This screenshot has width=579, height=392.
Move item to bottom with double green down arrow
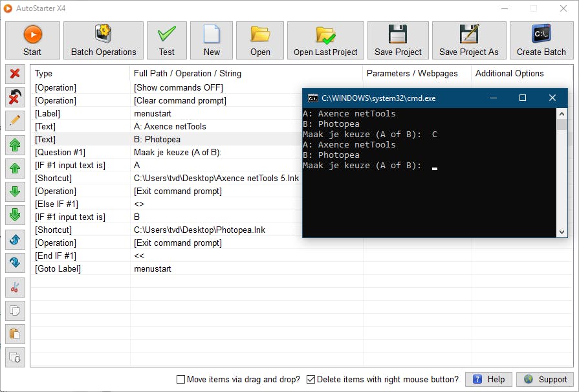[x=15, y=215]
